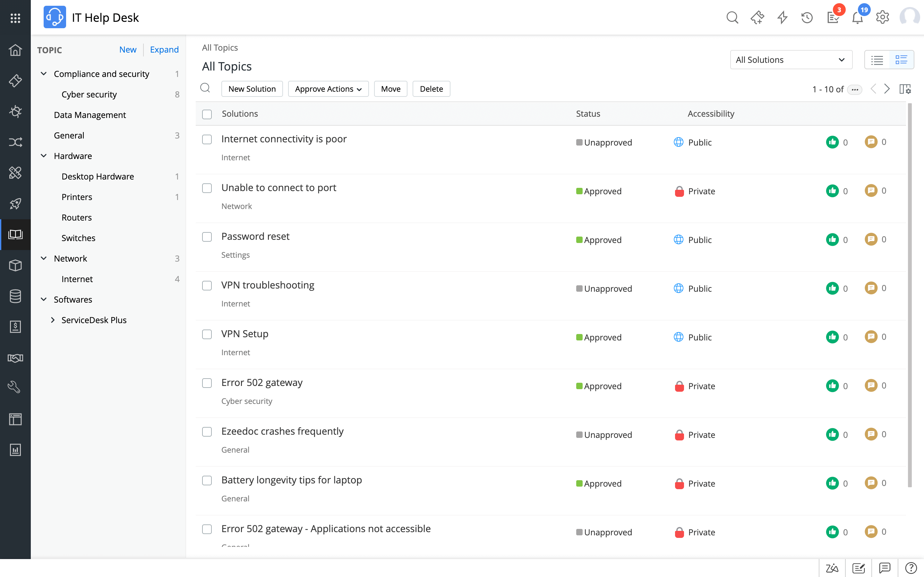
Task: Enable the select-all checkbox in column header
Action: [x=207, y=114]
